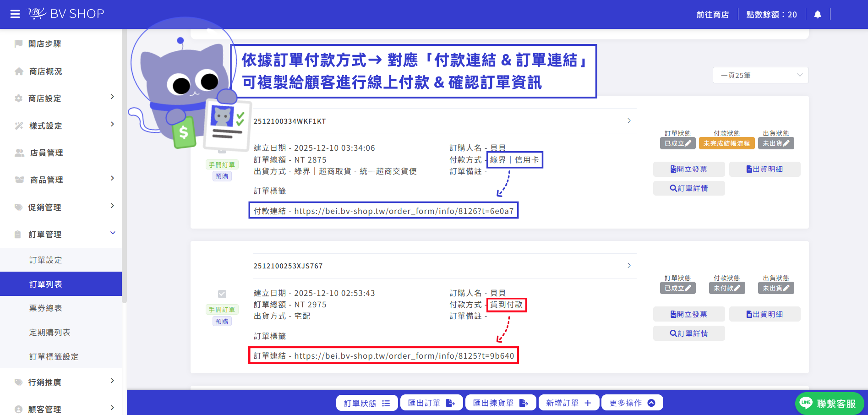This screenshot has width=868, height=415.
Task: Open the 一頁25筆 page size dropdown
Action: [760, 75]
